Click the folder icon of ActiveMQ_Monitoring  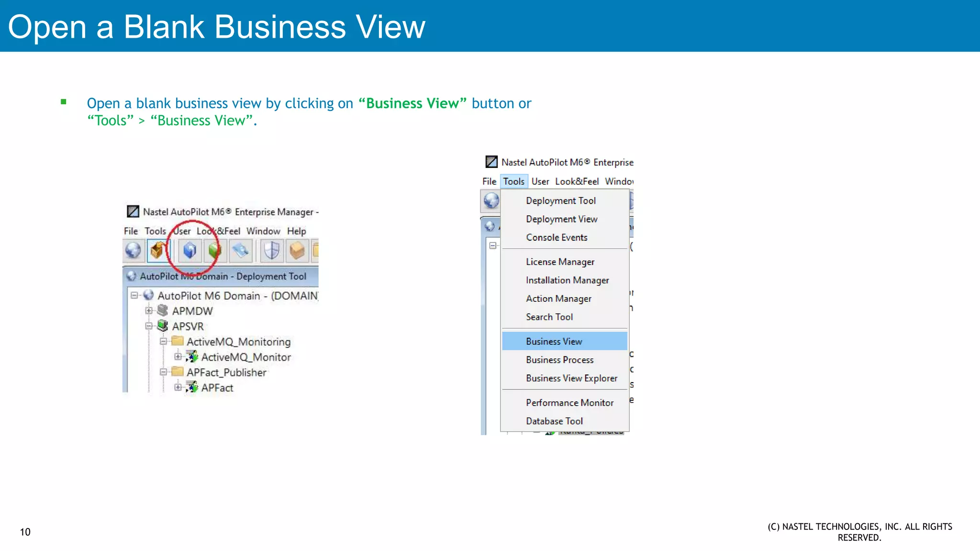178,341
